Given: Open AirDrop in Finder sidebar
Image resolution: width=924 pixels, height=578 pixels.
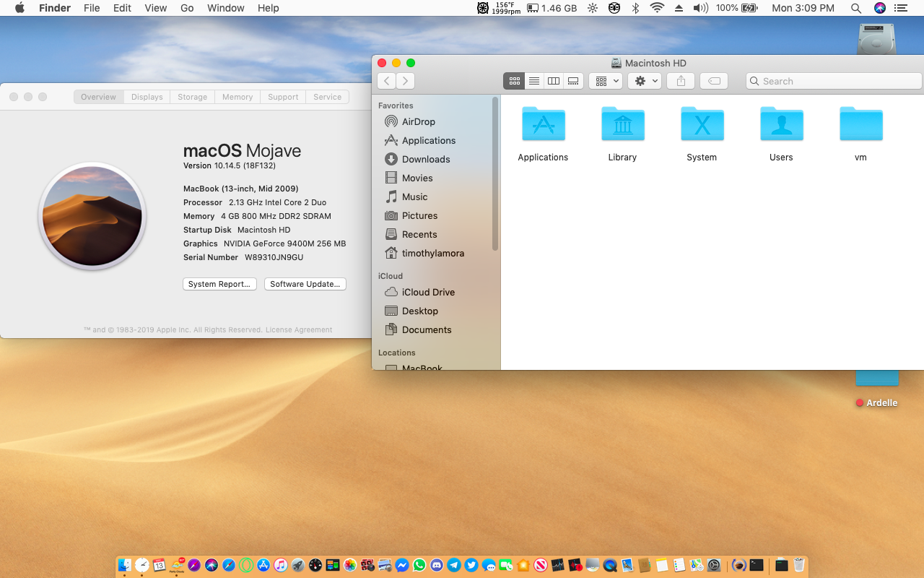Looking at the screenshot, I should click(418, 121).
